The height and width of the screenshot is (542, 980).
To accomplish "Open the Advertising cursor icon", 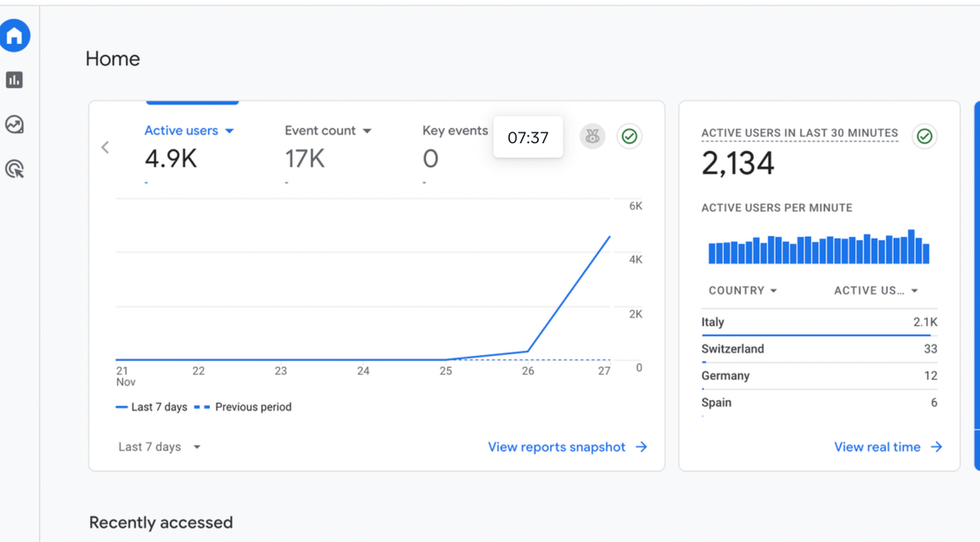I will pyautogui.click(x=14, y=169).
